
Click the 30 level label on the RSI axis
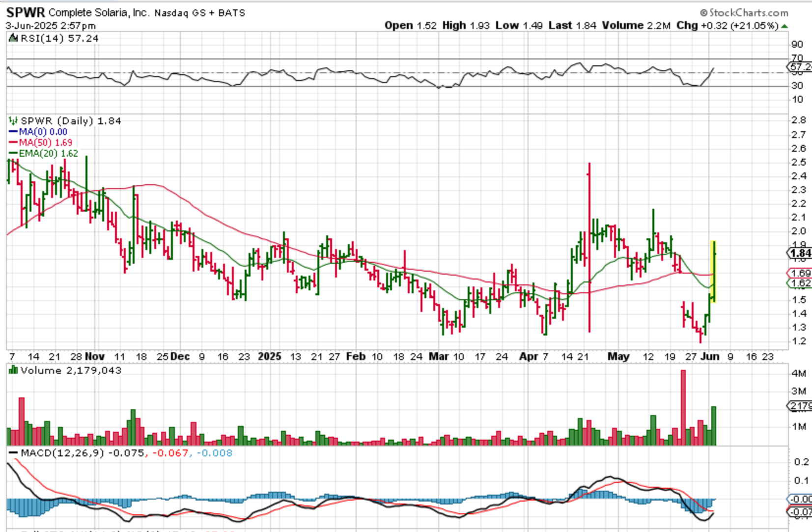click(797, 85)
